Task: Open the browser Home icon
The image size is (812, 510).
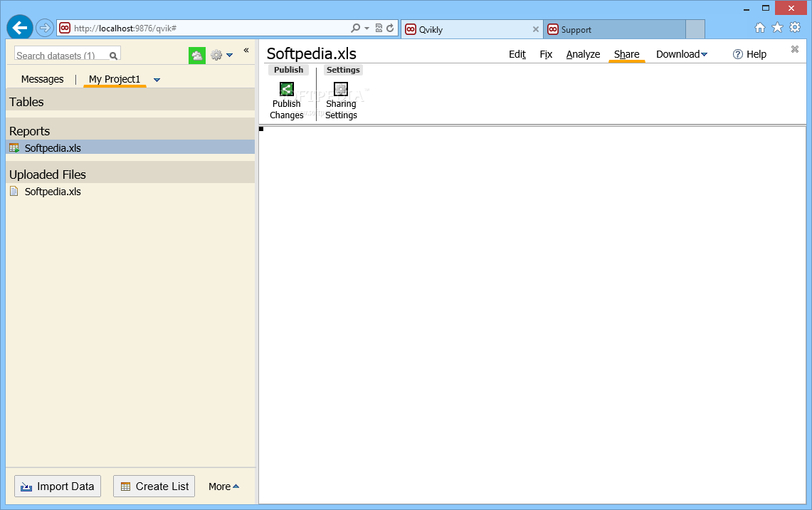Action: pyautogui.click(x=760, y=28)
